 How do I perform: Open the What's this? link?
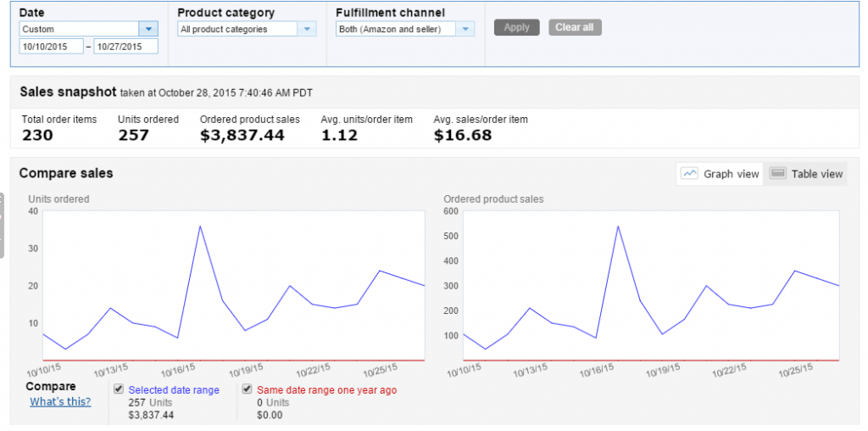(60, 401)
